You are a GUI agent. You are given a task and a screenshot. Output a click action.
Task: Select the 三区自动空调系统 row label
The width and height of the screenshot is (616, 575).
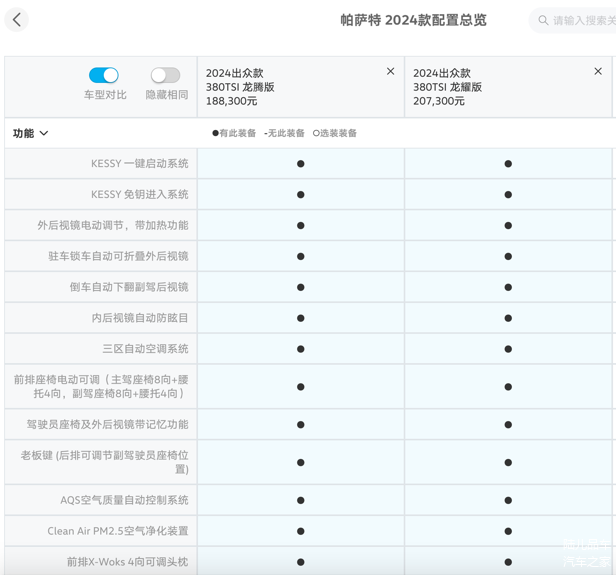[x=145, y=349]
